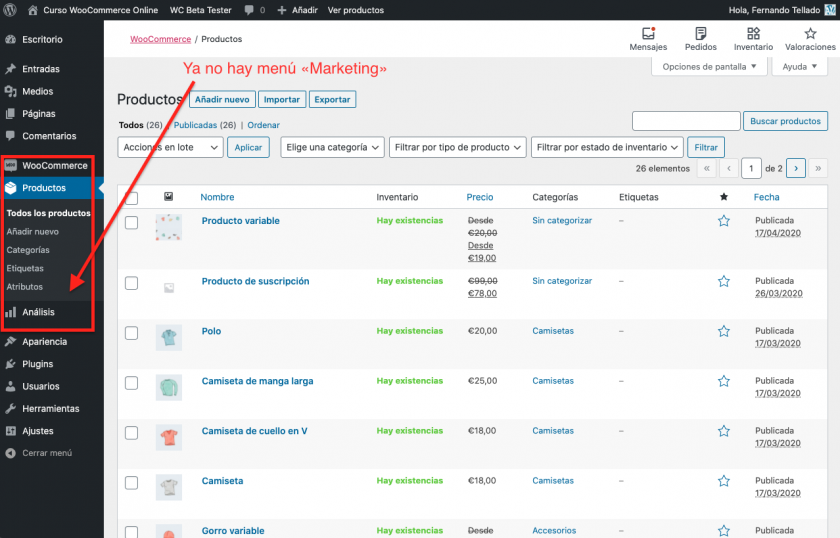
Task: Expand the Elige una categoría dropdown
Action: (332, 147)
